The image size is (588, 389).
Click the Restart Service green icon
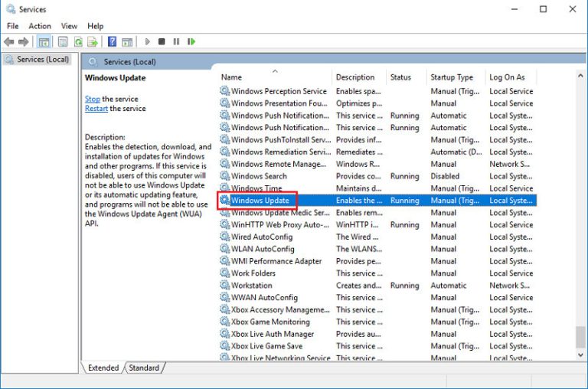point(191,41)
